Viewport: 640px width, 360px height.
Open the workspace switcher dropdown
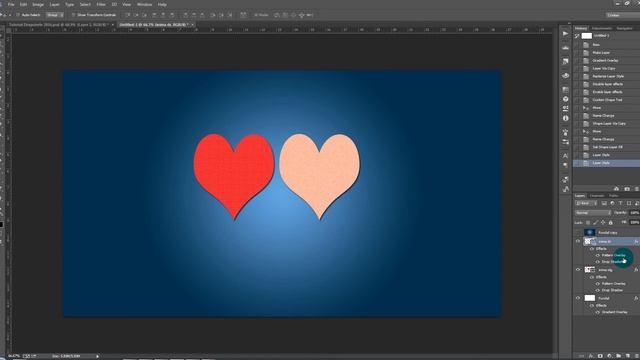(623, 15)
